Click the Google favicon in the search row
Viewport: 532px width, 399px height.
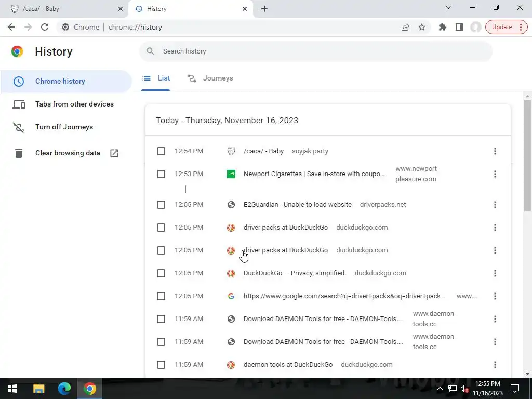point(231,296)
